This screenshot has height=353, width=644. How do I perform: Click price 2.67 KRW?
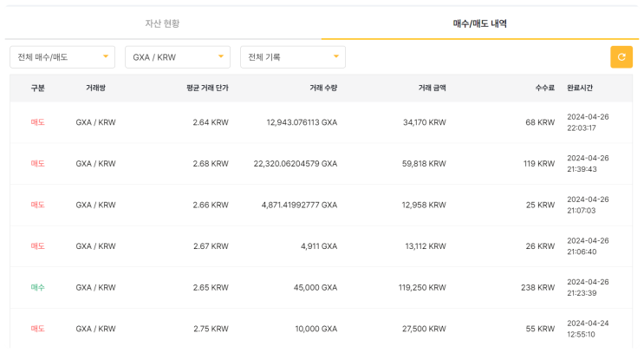pos(211,246)
